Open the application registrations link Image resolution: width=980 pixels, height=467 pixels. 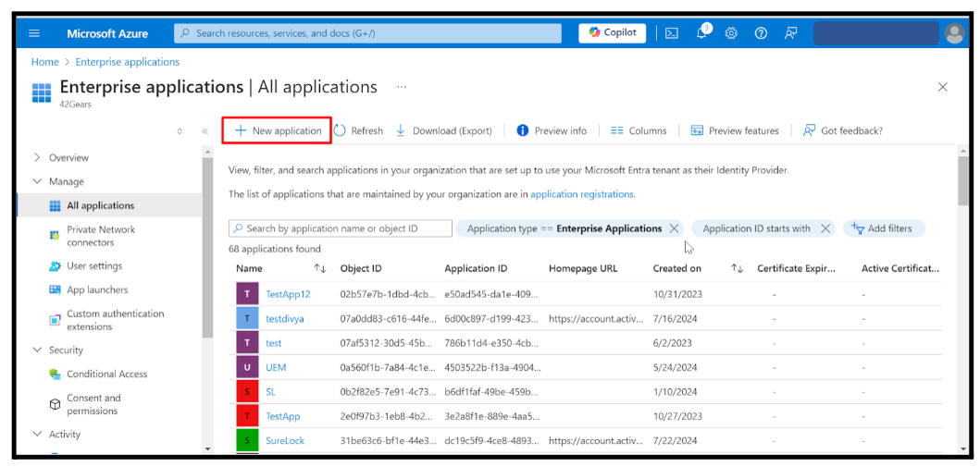coord(582,194)
